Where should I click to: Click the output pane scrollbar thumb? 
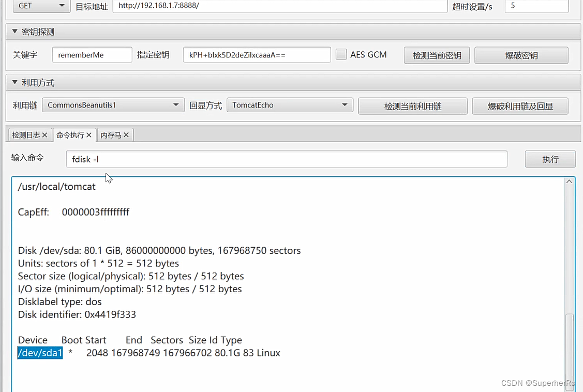tap(569, 352)
